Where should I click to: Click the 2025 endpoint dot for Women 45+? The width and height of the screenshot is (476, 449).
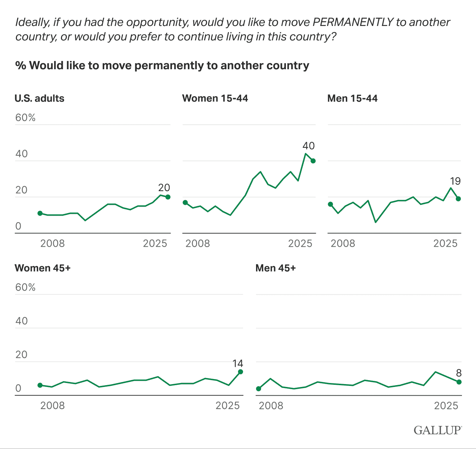241,372
